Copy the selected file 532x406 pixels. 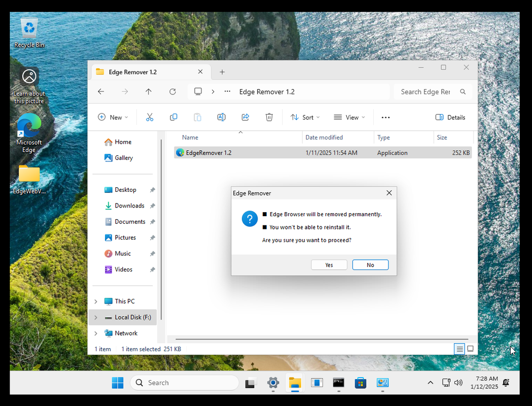173,117
